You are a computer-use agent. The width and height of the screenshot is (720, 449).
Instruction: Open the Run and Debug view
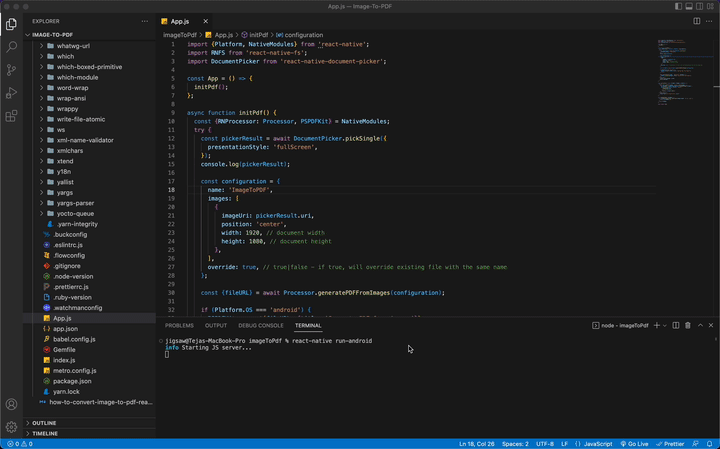click(11, 93)
